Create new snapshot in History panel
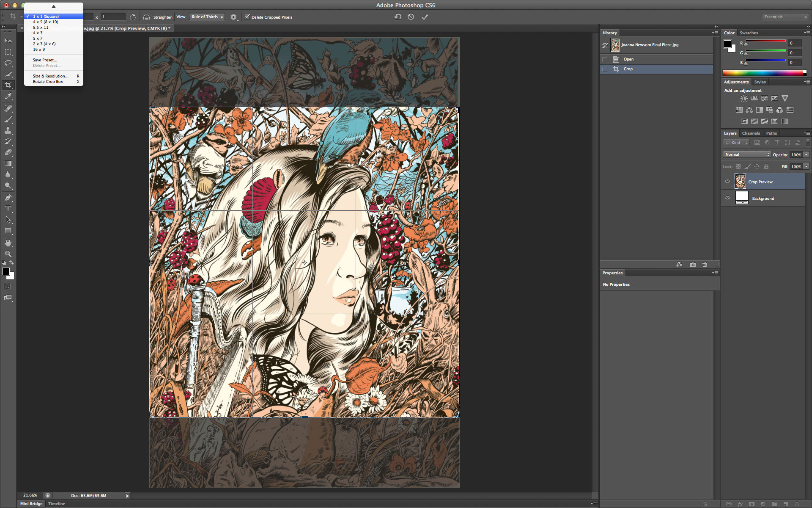812x508 pixels. (692, 265)
